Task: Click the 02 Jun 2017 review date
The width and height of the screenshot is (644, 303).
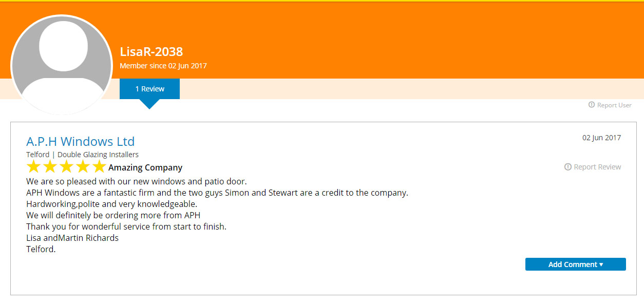Action: click(x=601, y=138)
